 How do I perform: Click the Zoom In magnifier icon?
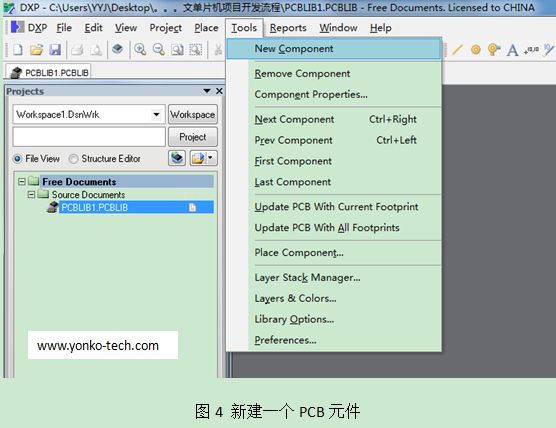(x=140, y=50)
